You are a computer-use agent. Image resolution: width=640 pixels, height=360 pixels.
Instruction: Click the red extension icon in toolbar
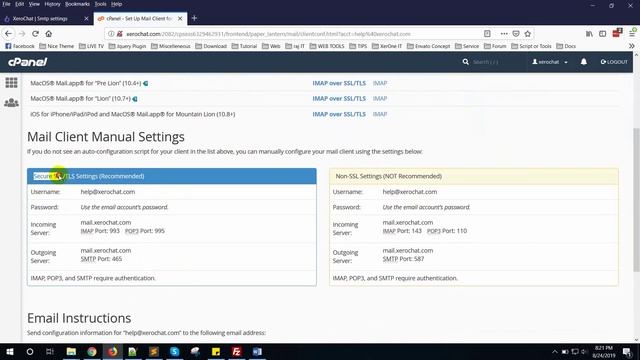(617, 33)
